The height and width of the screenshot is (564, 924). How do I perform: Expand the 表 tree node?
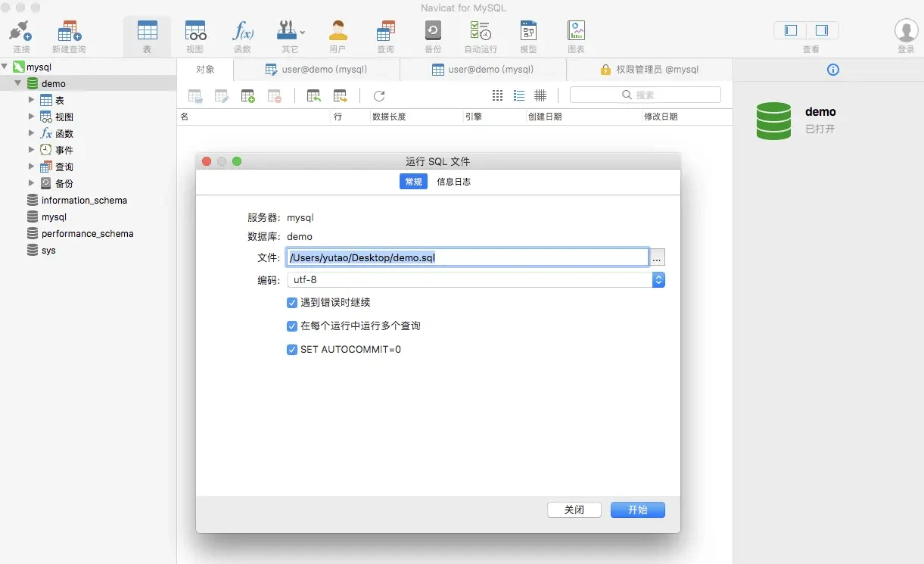pos(31,100)
